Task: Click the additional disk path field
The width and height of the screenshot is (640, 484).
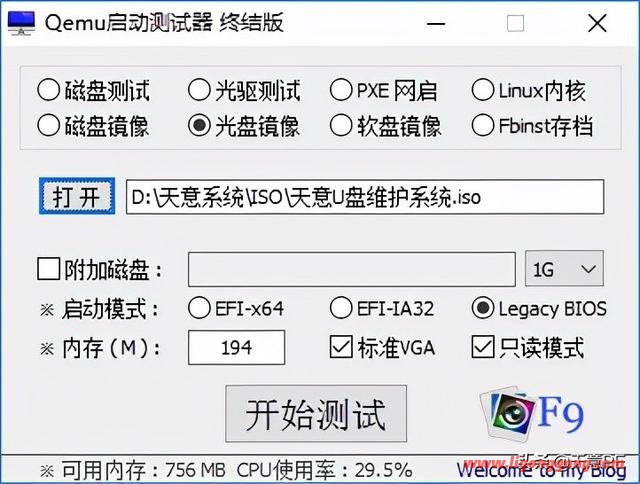Action: (x=351, y=269)
